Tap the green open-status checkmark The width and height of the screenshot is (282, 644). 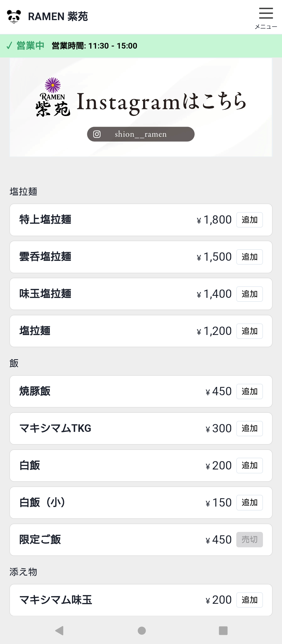click(9, 46)
